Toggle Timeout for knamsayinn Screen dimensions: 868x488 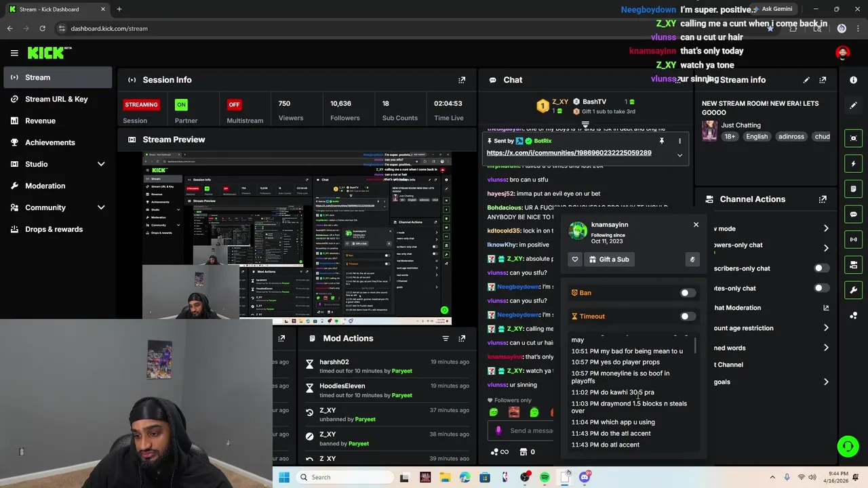click(688, 316)
